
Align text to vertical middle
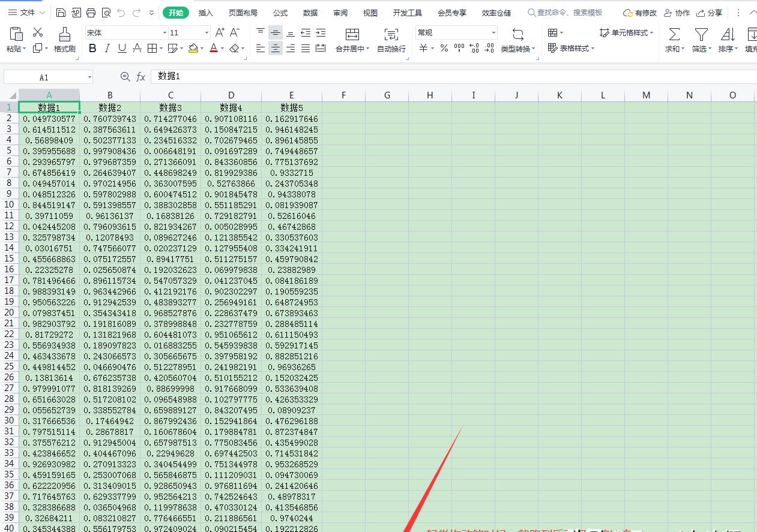click(276, 32)
